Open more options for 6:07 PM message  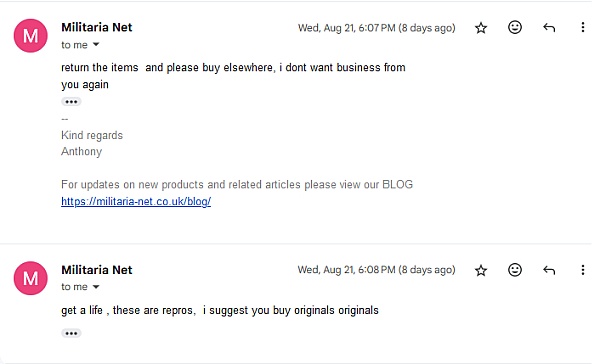(582, 27)
